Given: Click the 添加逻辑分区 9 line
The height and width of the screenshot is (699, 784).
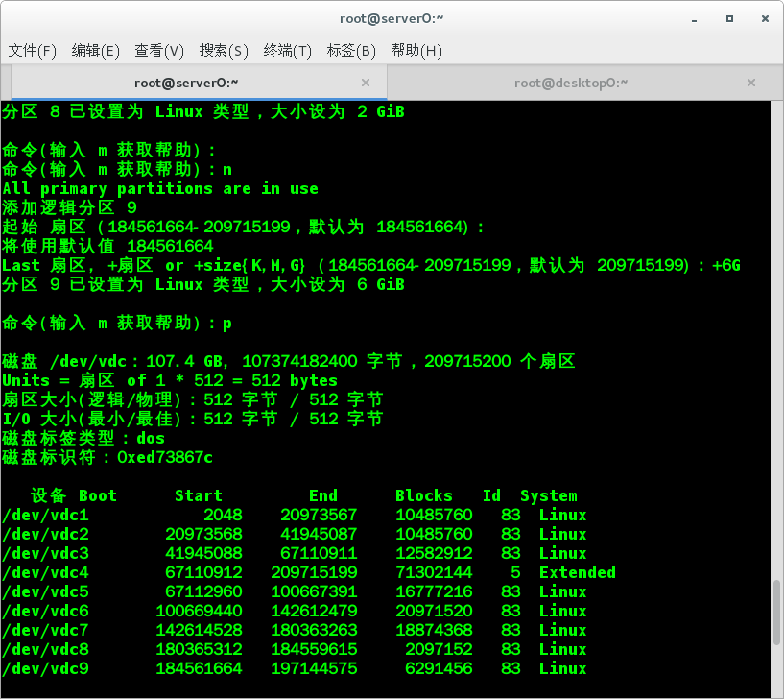Looking at the screenshot, I should pyautogui.click(x=69, y=207).
